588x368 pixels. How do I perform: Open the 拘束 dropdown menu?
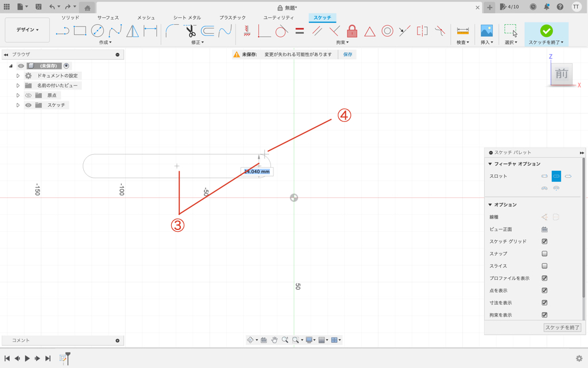[342, 43]
